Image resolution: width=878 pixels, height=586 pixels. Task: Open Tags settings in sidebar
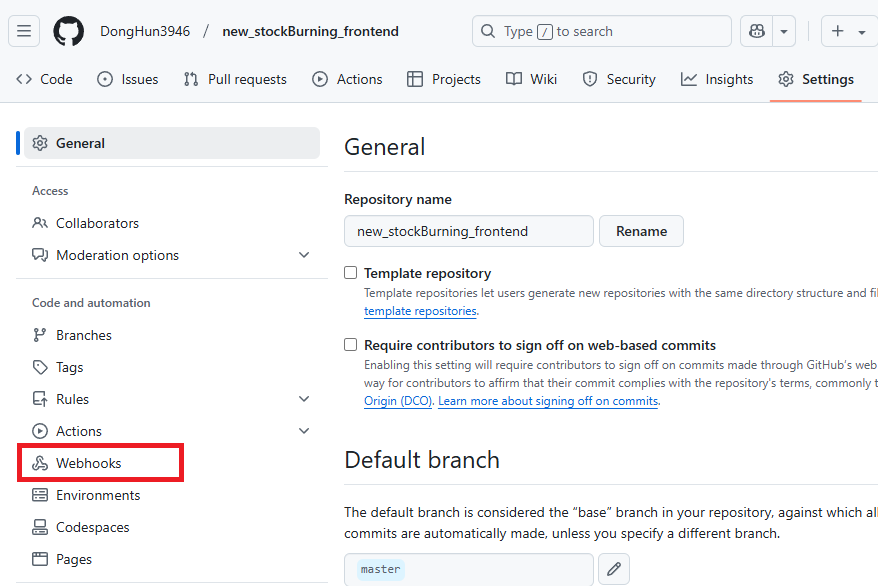(172, 367)
